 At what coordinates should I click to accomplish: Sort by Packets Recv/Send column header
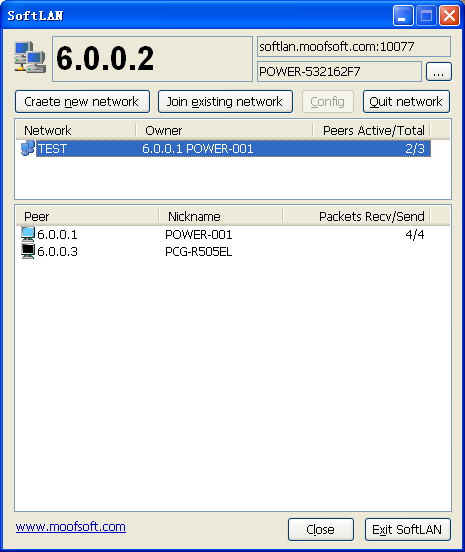[357, 216]
